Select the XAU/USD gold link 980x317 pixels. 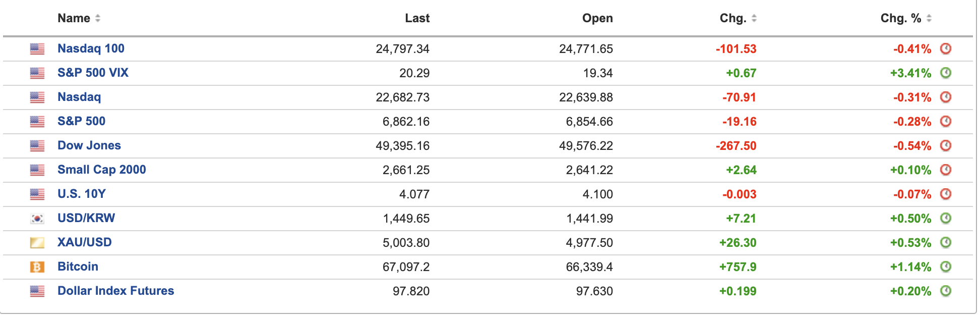point(84,242)
